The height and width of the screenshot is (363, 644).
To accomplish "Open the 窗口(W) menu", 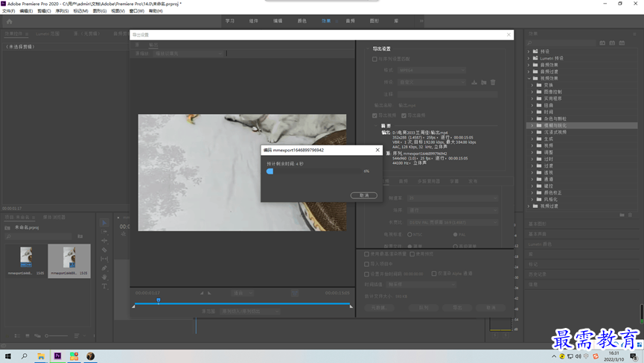I will pos(137,11).
